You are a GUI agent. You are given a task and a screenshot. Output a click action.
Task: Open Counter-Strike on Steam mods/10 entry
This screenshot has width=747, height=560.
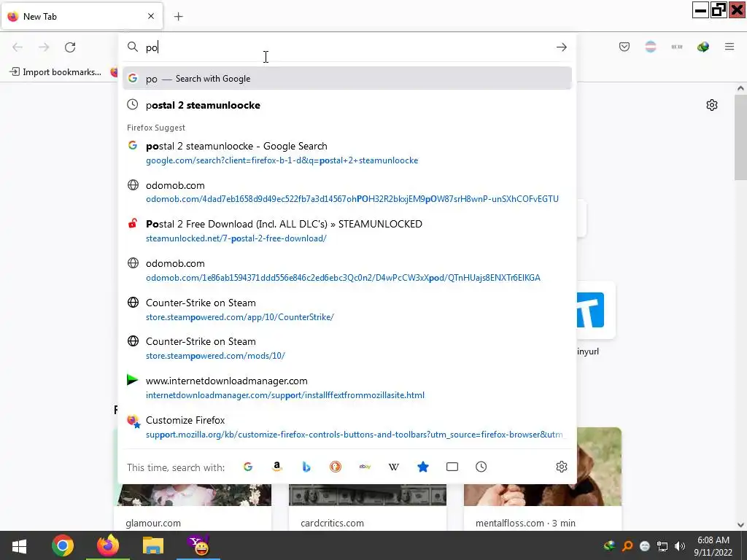(347, 349)
